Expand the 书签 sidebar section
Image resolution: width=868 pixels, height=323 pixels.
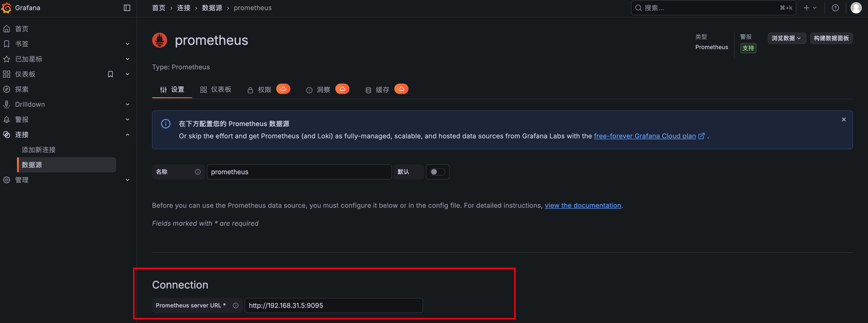click(127, 44)
